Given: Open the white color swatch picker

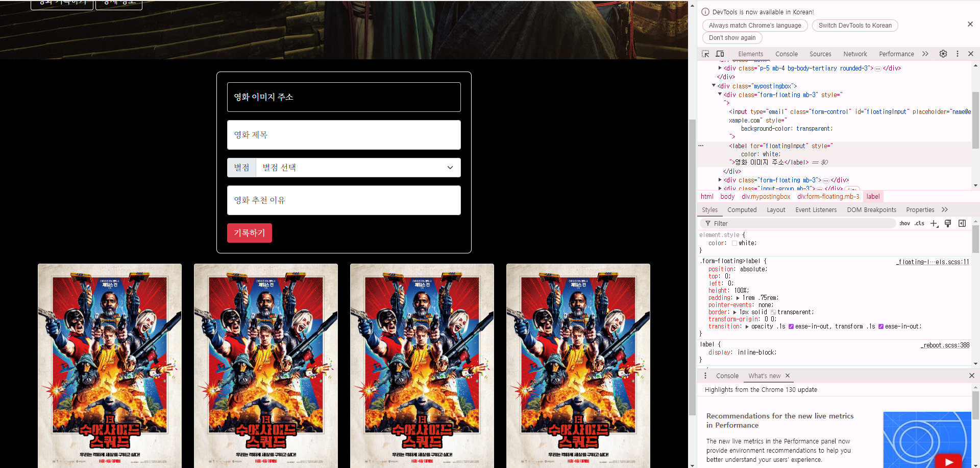Looking at the screenshot, I should pos(734,243).
